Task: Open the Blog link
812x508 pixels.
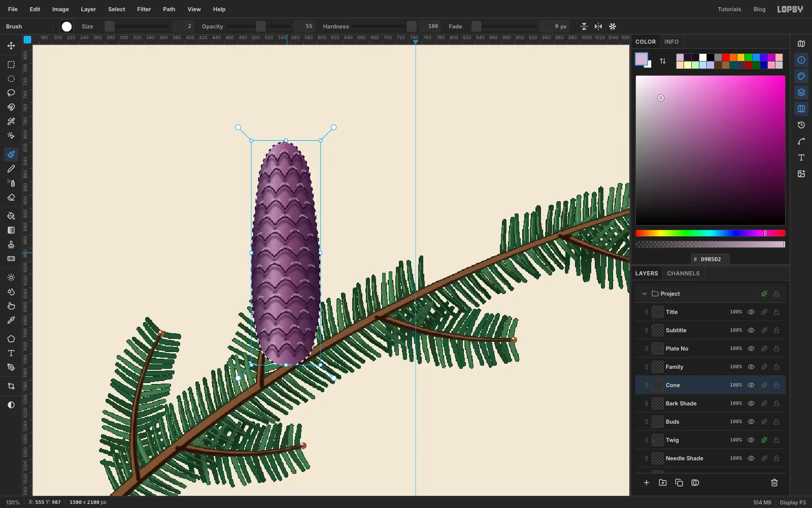Action: click(759, 9)
